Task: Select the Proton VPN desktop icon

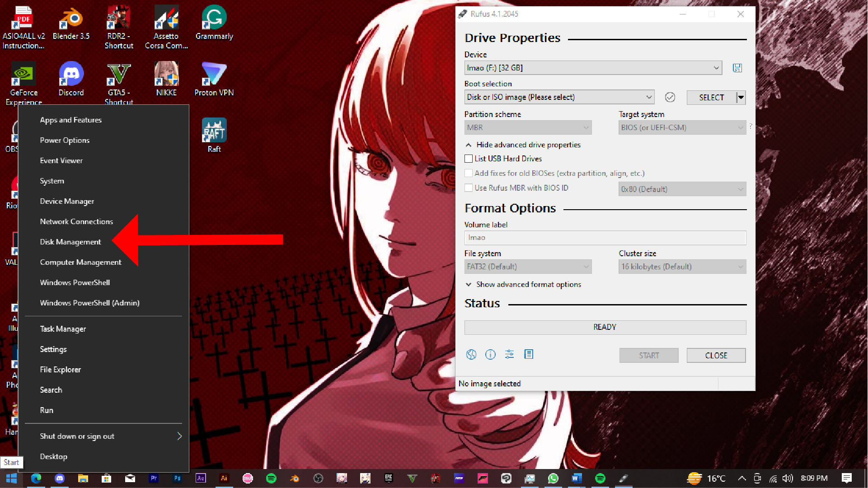Action: tap(214, 79)
